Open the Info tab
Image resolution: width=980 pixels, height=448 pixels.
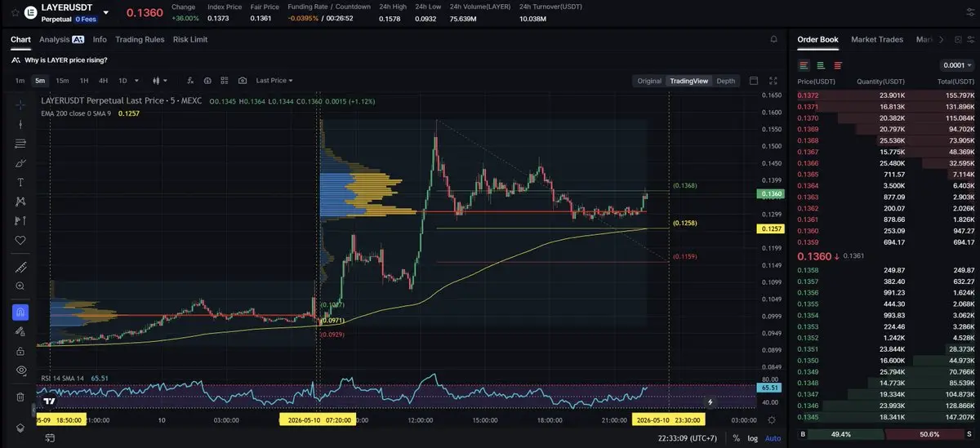pyautogui.click(x=100, y=39)
